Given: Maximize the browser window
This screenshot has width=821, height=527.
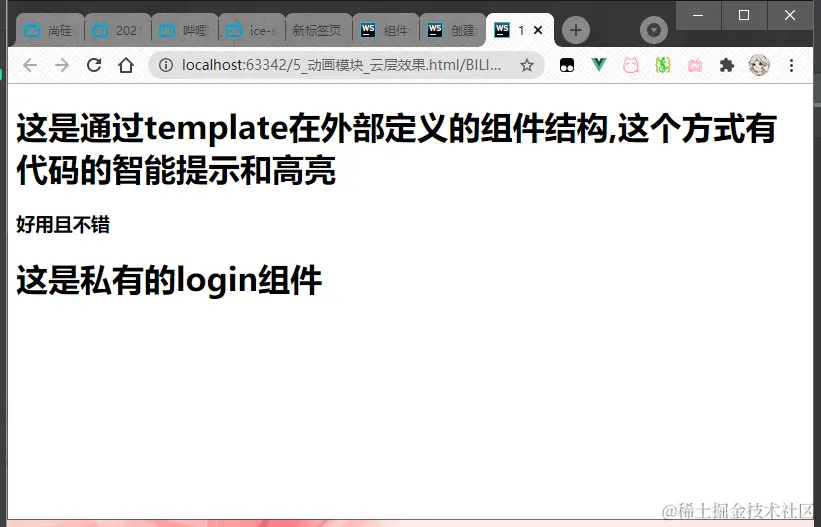Looking at the screenshot, I should 744,15.
